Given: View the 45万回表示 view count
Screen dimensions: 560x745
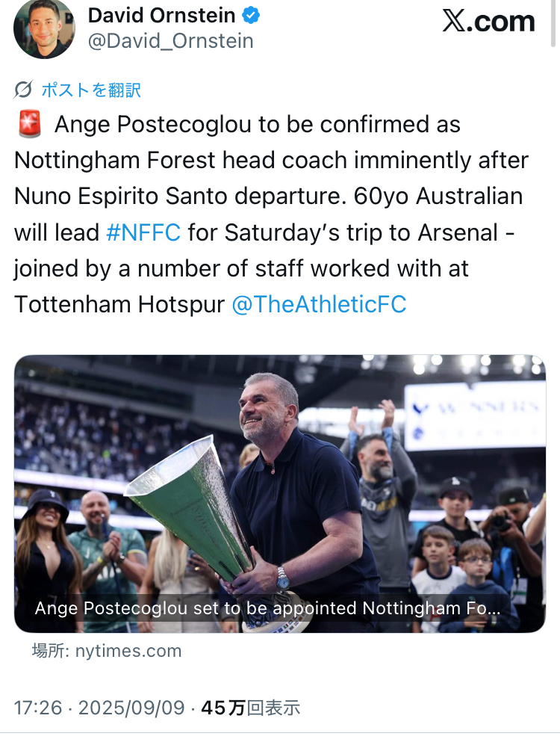Looking at the screenshot, I should point(250,708).
